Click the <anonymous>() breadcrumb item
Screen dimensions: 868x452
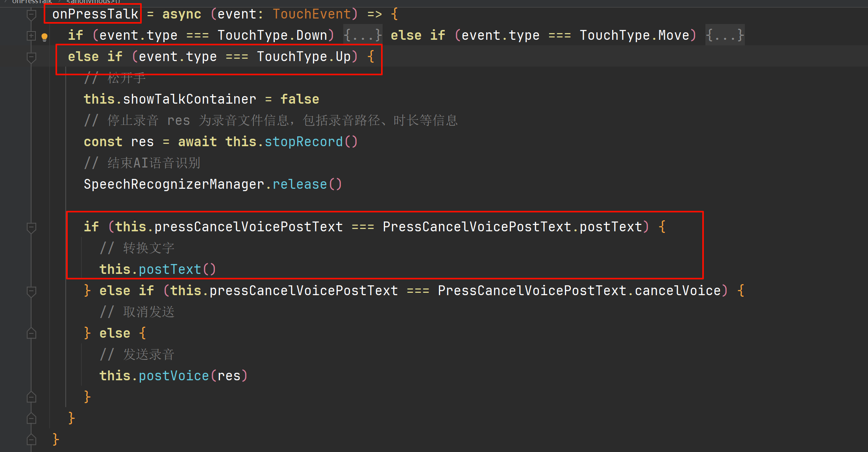93,2
